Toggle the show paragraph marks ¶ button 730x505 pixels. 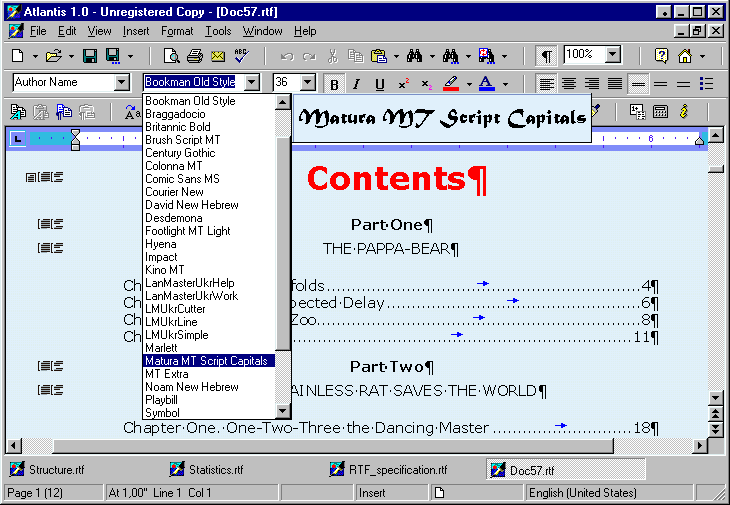tap(547, 56)
